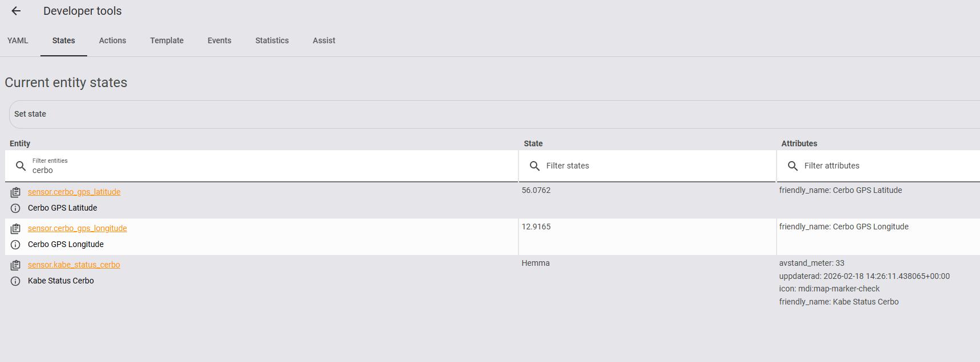Click the back arrow icon
Image resolution: width=980 pixels, height=362 pixels.
(x=16, y=11)
